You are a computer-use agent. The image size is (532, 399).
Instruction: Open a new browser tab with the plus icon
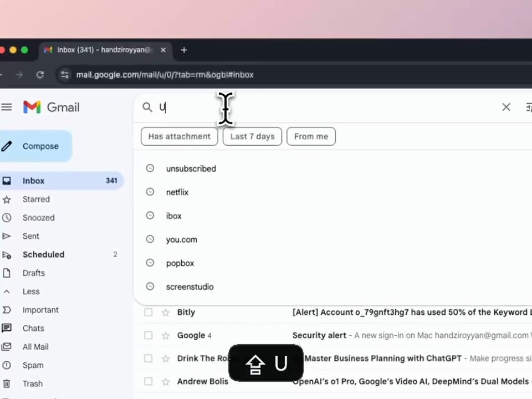tap(184, 50)
